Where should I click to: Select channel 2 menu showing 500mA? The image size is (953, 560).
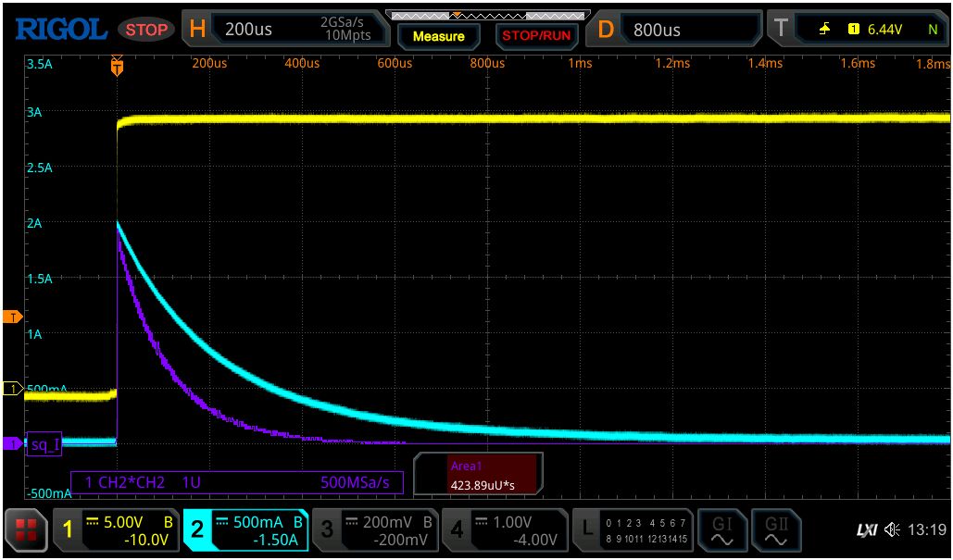click(x=245, y=529)
